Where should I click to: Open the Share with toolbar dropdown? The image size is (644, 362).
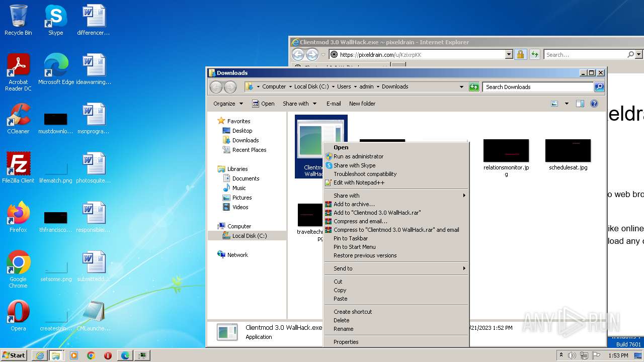tap(299, 104)
